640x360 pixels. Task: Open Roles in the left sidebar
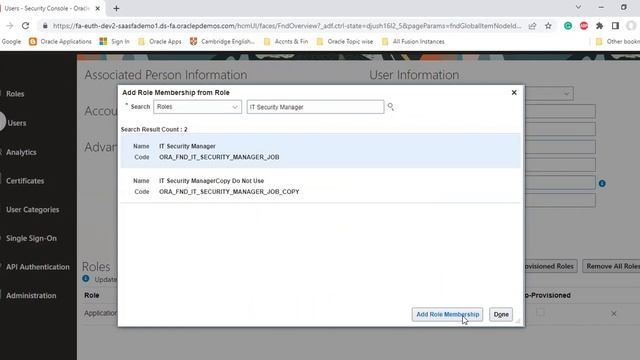point(15,94)
